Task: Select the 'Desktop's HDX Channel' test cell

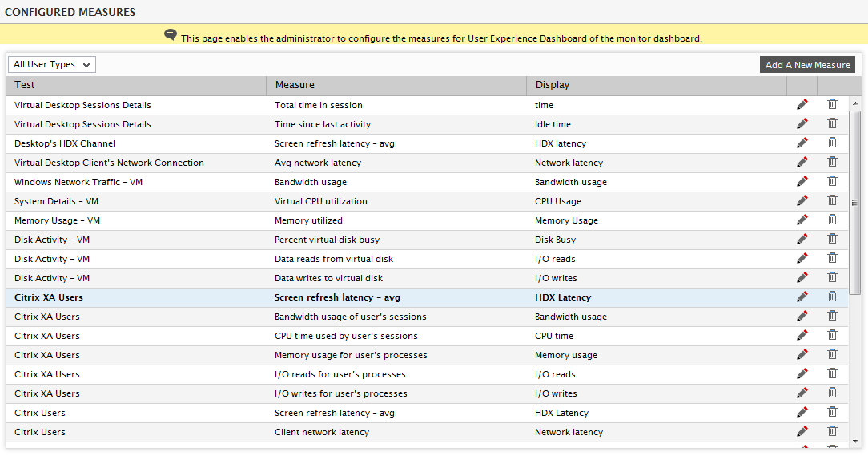Action: (x=136, y=143)
